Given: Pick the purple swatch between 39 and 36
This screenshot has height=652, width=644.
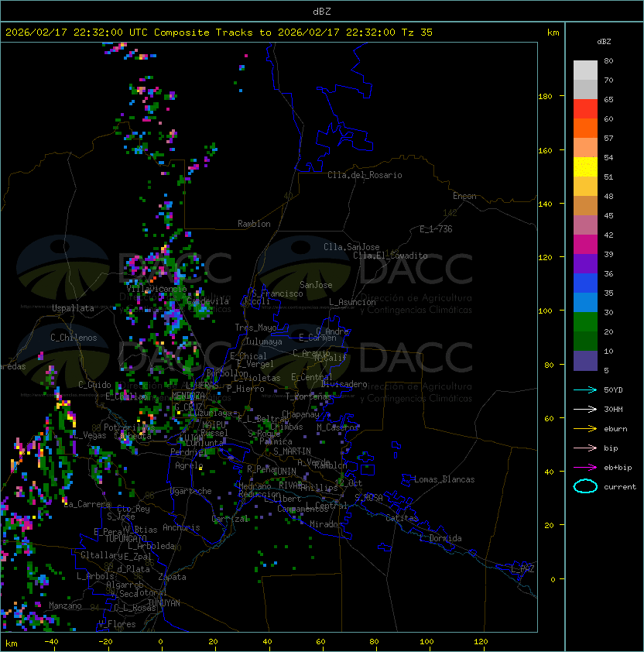Looking at the screenshot, I should pyautogui.click(x=585, y=263).
